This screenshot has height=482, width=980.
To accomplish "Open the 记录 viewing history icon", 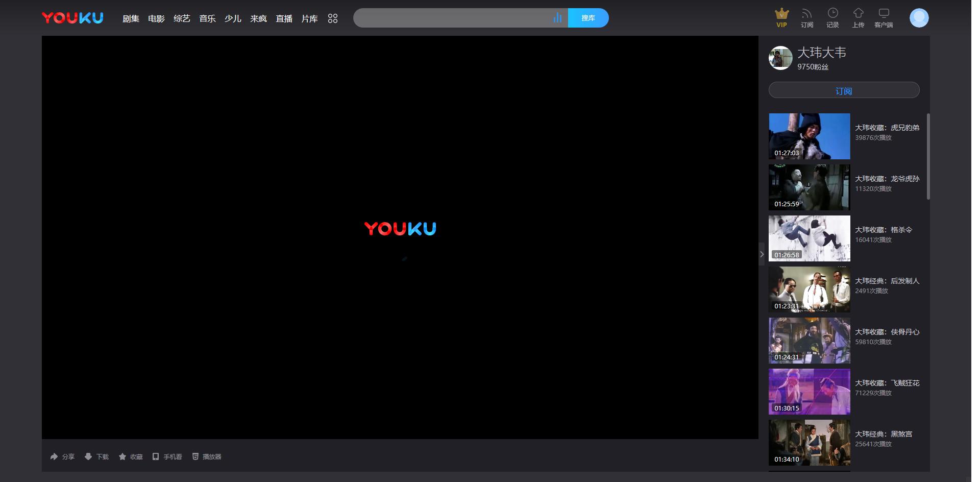I will pos(832,14).
